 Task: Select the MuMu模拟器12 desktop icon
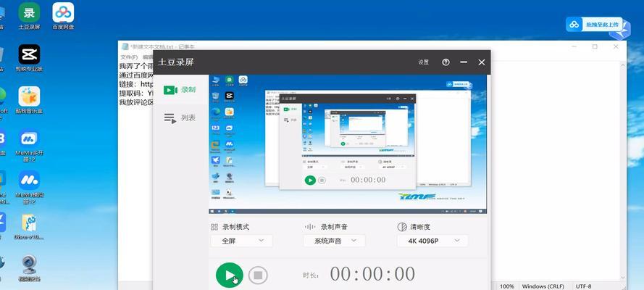(29, 187)
